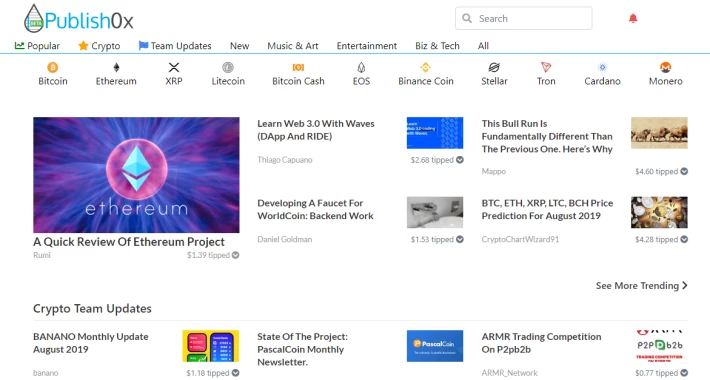Open the All tab
Screen dimensions: 710x380
[483, 46]
